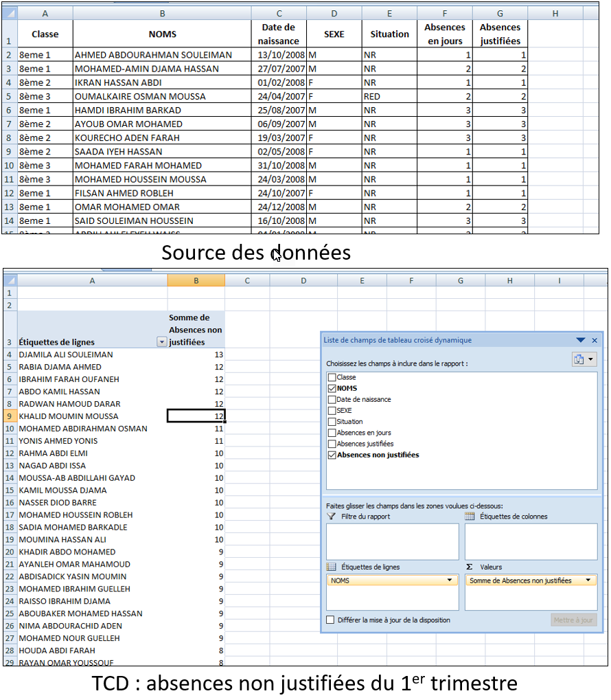Open Étiquettes de lignes filter dropdown
This screenshot has width=611, height=700.
(161, 342)
